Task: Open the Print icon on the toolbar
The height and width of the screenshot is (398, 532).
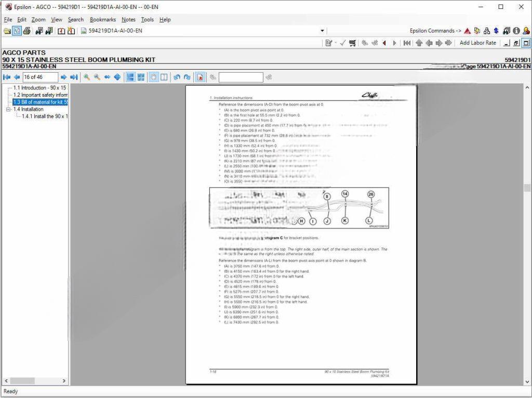Action: [26, 31]
